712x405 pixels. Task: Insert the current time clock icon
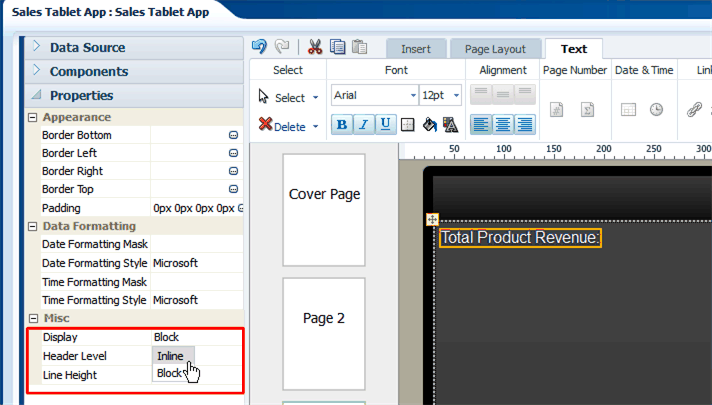tap(657, 110)
